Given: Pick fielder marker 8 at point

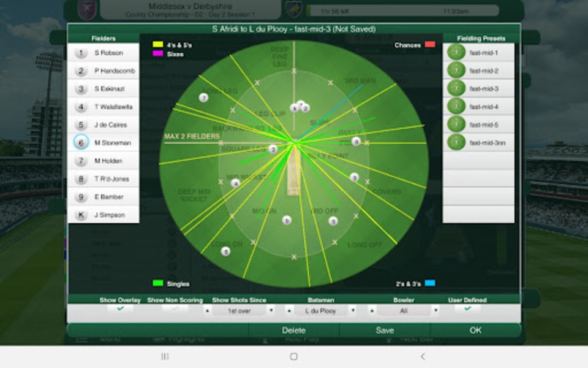Looking at the screenshot, I should (x=356, y=142).
